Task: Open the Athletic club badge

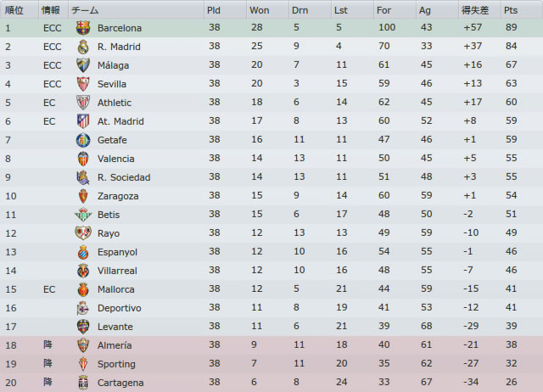Action: [x=83, y=103]
